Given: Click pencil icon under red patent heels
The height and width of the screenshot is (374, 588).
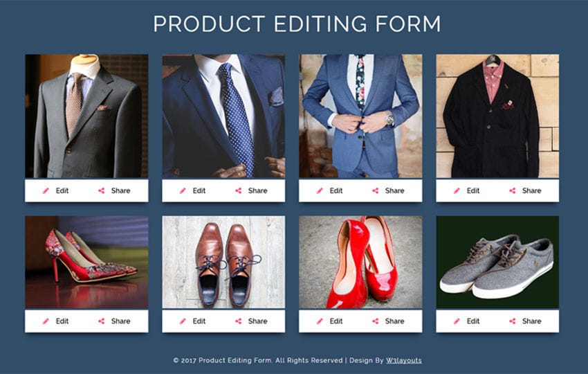Looking at the screenshot, I should tap(320, 321).
